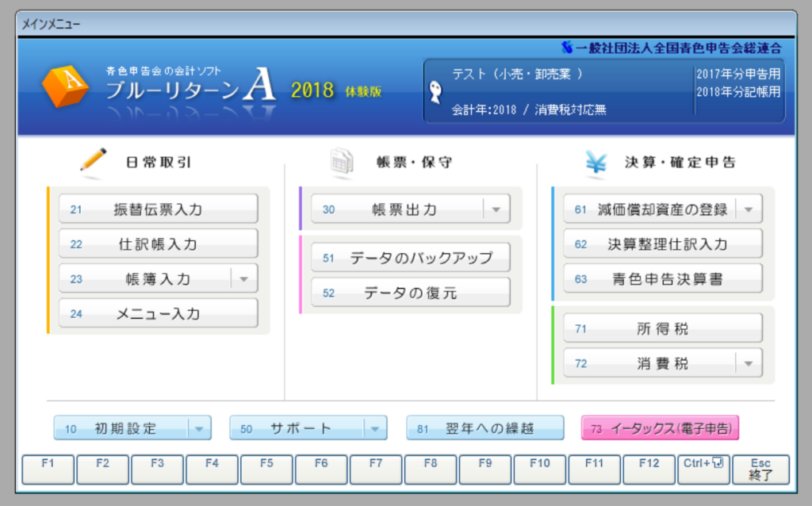This screenshot has height=506, width=812.
Task: Choose データの復元 button
Action: tap(411, 292)
